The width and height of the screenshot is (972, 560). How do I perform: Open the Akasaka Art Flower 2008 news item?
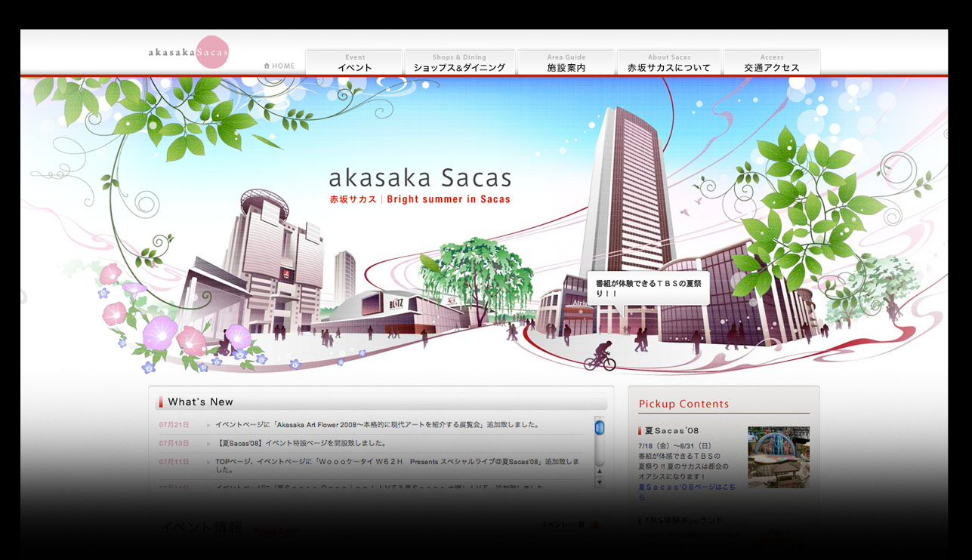(x=377, y=425)
